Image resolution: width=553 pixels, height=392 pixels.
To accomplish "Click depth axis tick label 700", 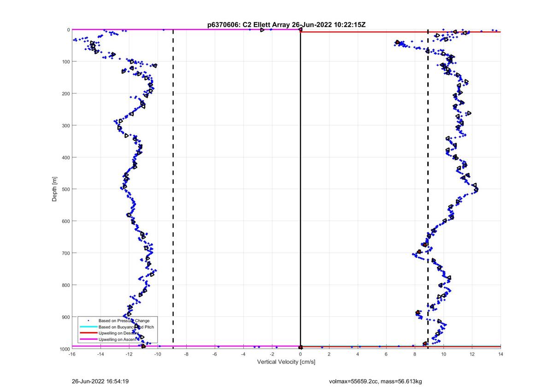I will pyautogui.click(x=65, y=253).
